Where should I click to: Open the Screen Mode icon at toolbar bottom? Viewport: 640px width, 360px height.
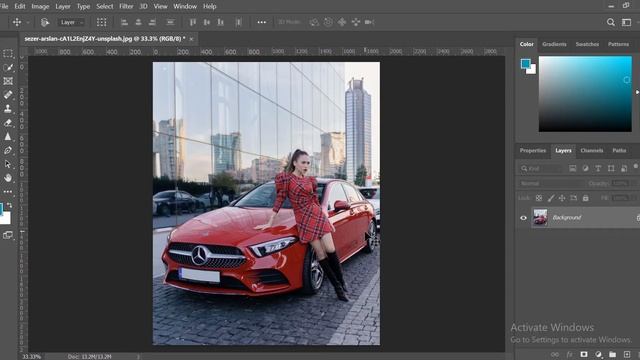8,235
